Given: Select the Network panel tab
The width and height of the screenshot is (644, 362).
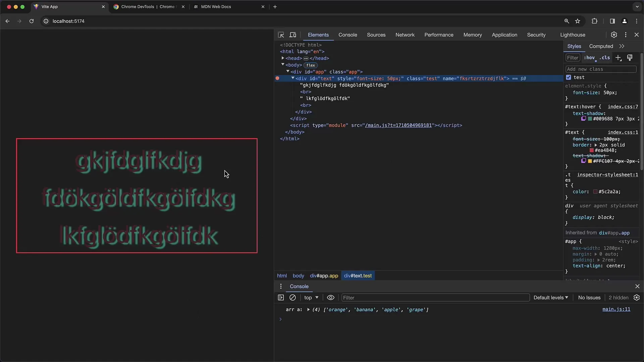Looking at the screenshot, I should point(405,35).
